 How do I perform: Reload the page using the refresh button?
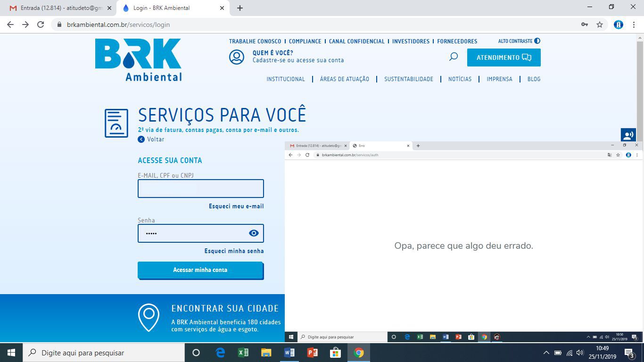coord(41,25)
